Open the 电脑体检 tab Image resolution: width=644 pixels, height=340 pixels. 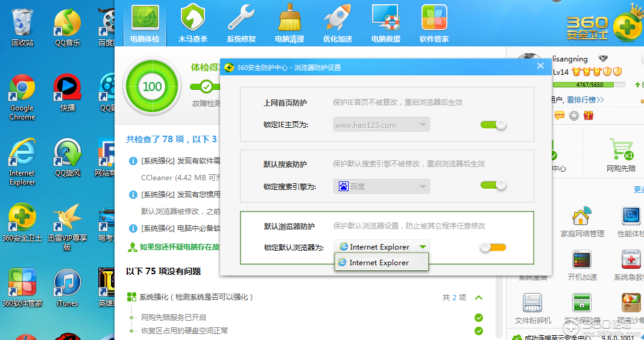(x=145, y=24)
